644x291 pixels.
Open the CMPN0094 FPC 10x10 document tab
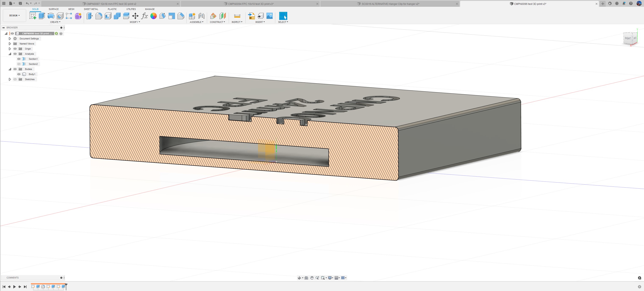[x=250, y=4]
